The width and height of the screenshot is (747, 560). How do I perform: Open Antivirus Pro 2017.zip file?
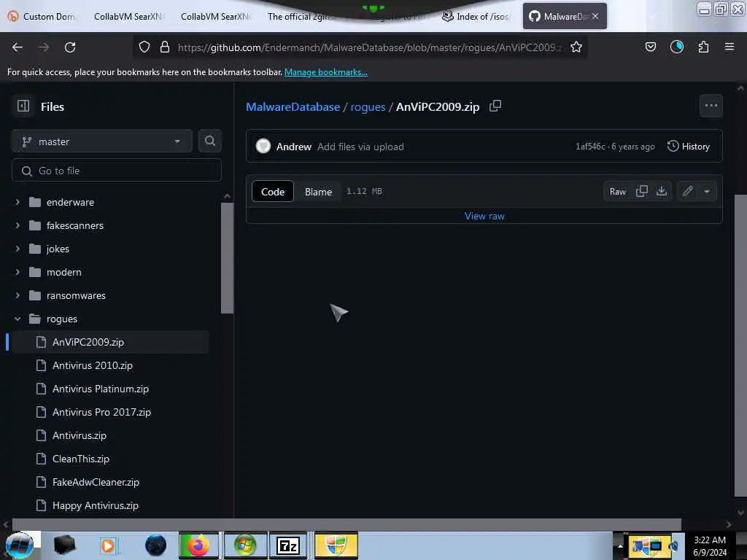click(x=101, y=412)
